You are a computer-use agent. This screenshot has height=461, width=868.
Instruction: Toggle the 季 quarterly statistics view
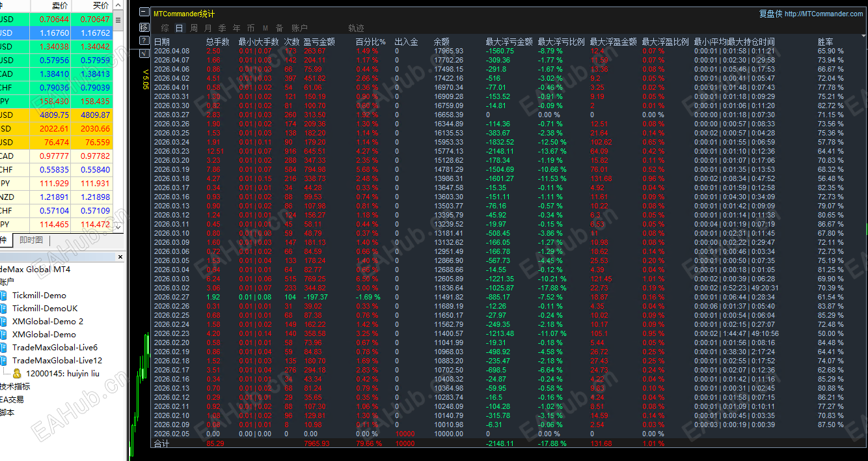click(x=223, y=28)
